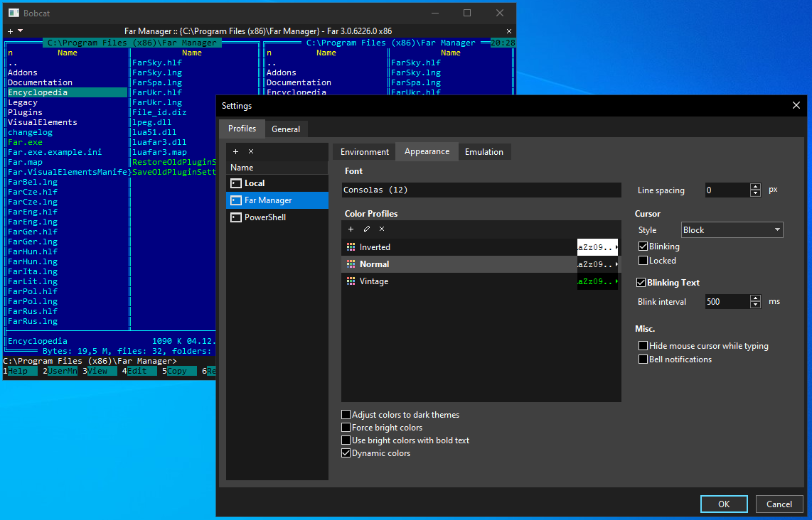Disable the Dynamic colors checkbox
The image size is (812, 520).
click(x=346, y=453)
